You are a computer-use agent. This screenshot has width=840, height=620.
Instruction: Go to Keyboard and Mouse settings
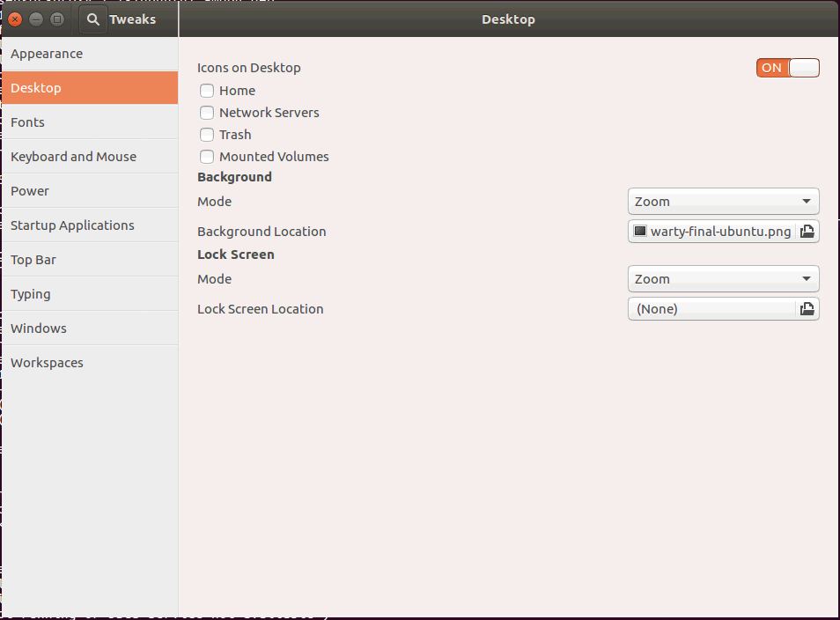point(89,157)
